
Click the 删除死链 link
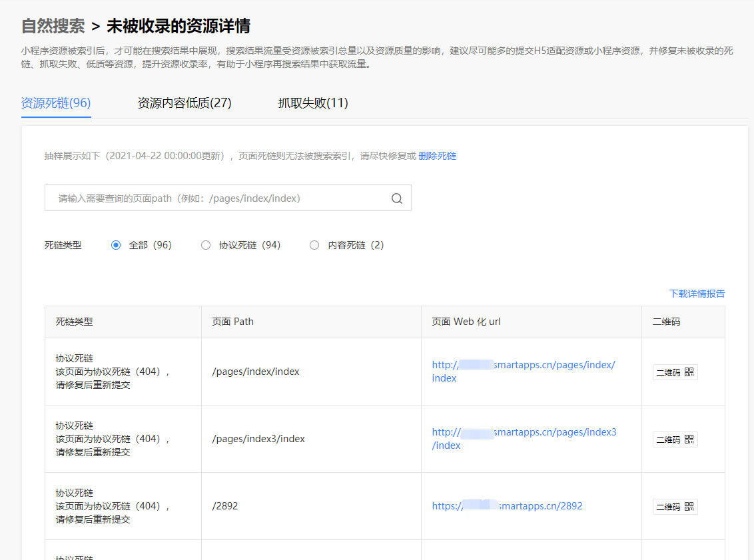[437, 156]
